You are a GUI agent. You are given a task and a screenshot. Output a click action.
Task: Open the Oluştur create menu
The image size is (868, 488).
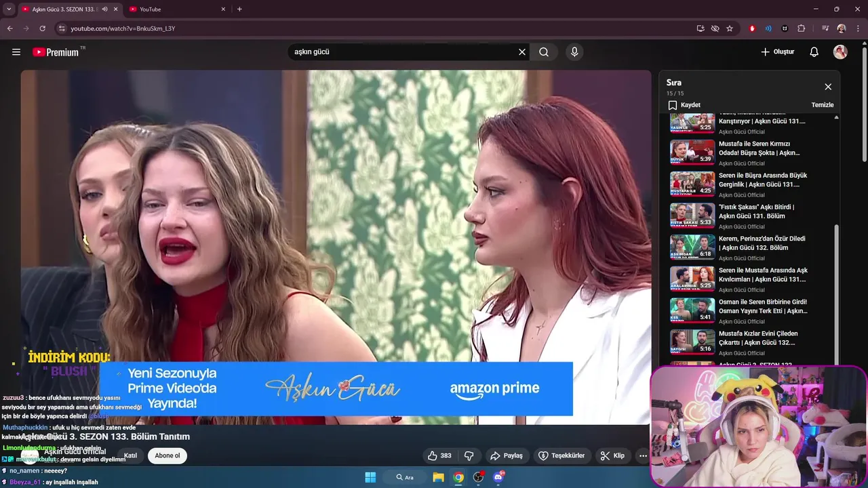pos(777,52)
